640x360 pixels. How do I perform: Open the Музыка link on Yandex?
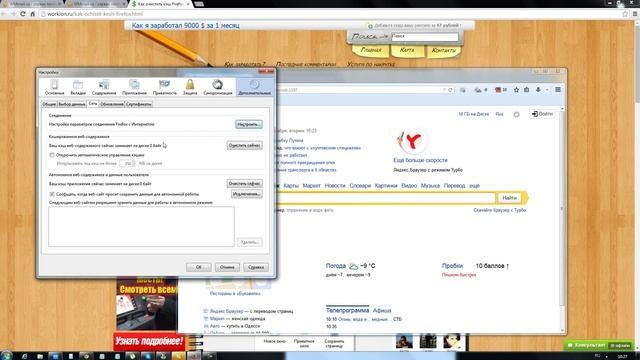coord(430,186)
